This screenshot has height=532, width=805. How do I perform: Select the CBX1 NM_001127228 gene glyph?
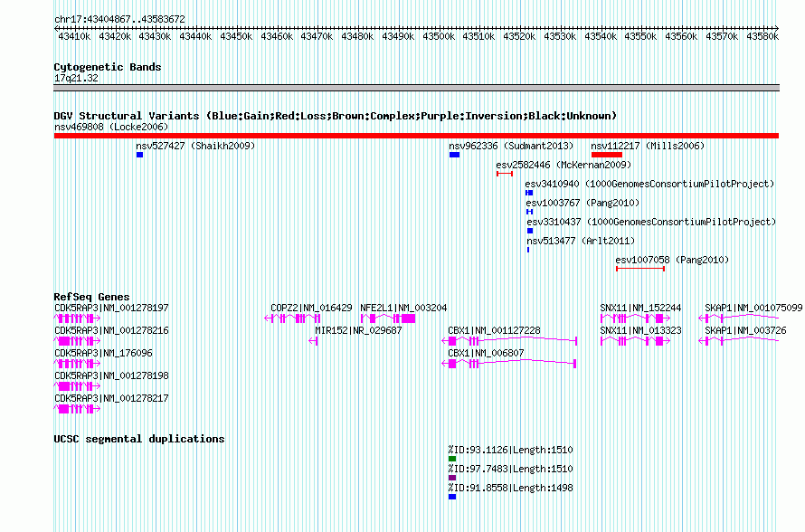pos(509,341)
